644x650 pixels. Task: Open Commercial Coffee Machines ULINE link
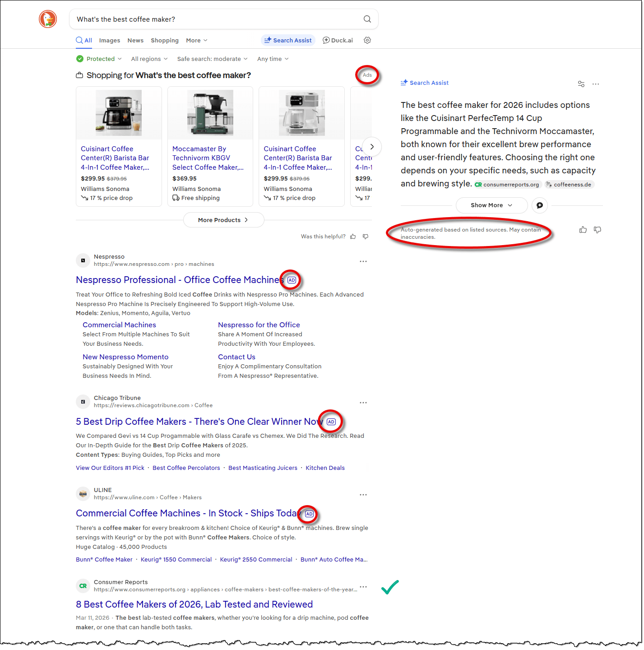[x=188, y=513]
